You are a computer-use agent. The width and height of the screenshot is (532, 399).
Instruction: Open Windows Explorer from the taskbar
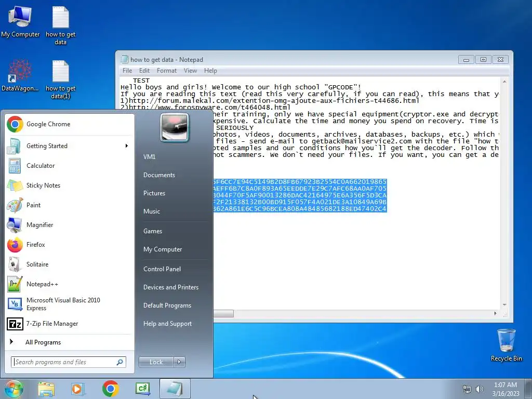46,389
